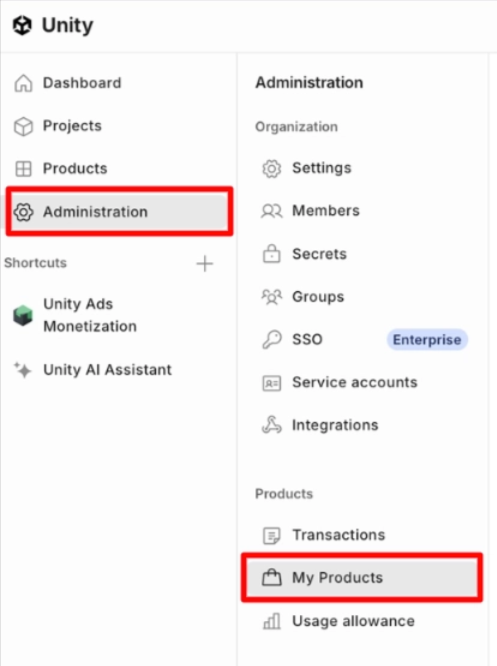Click the Enterprise badge next to SSO
497x666 pixels.
tap(427, 340)
